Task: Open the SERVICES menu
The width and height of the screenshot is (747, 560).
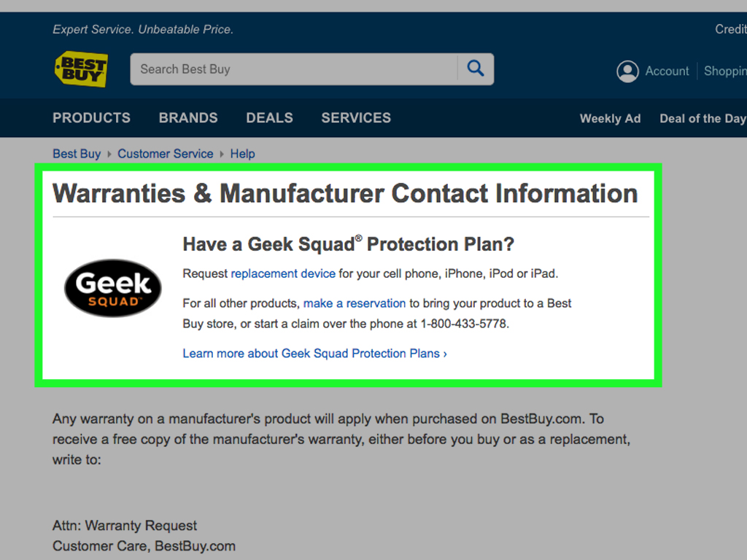Action: click(x=356, y=117)
